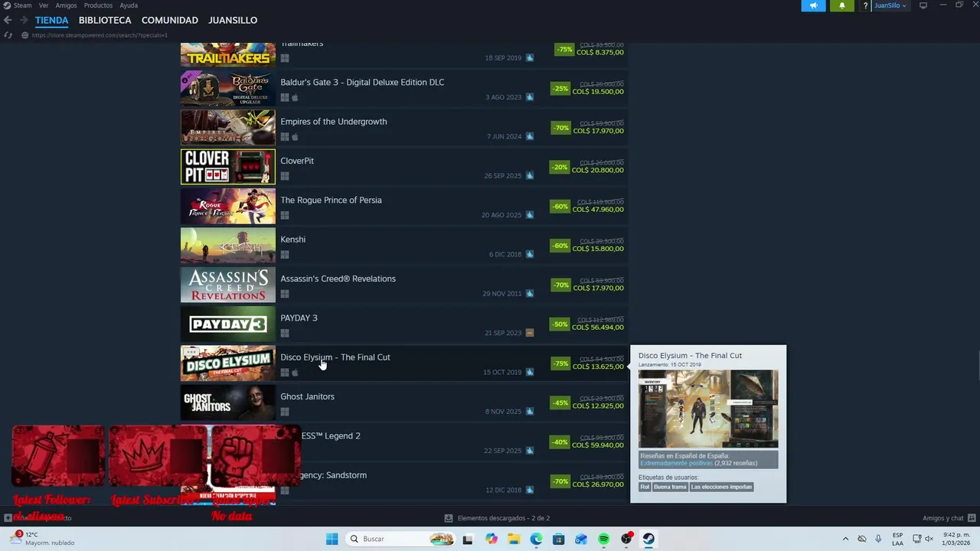Open File Explorer from the taskbar
Image resolution: width=980 pixels, height=551 pixels.
(x=514, y=539)
